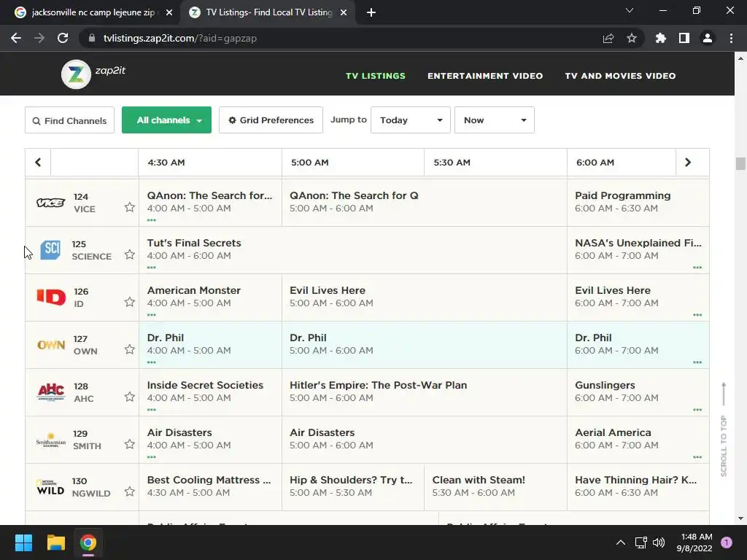747x560 pixels.
Task: Open the Science channel logo
Action: pos(50,250)
